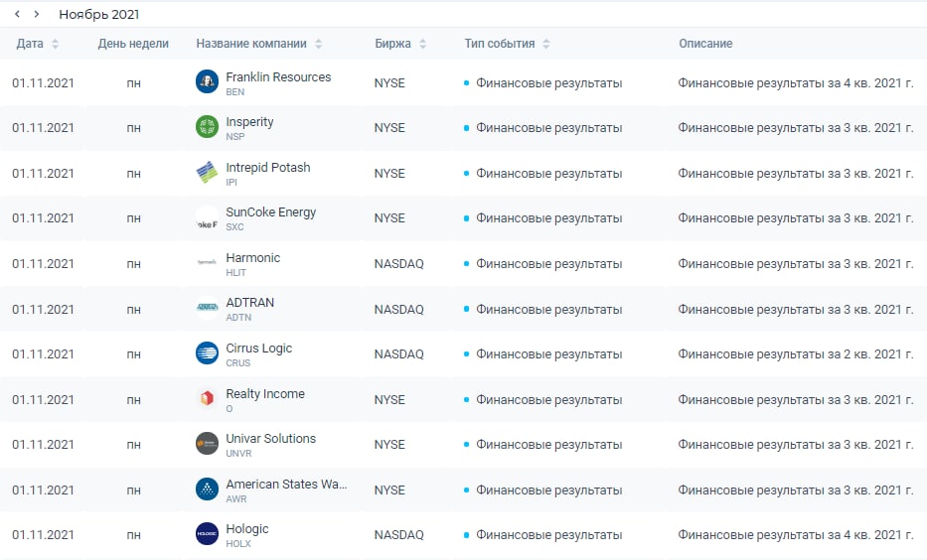927x560 pixels.
Task: Open the American States Wa... company link
Action: 286,484
